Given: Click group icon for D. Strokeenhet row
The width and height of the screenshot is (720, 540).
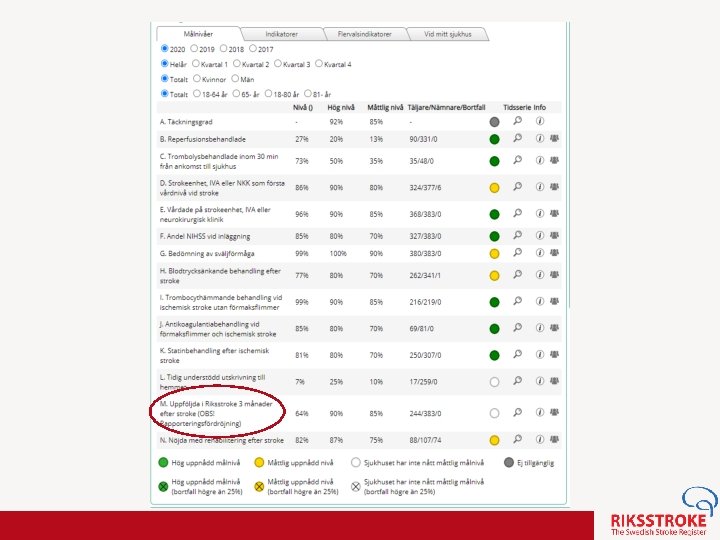Looking at the screenshot, I should [x=555, y=186].
